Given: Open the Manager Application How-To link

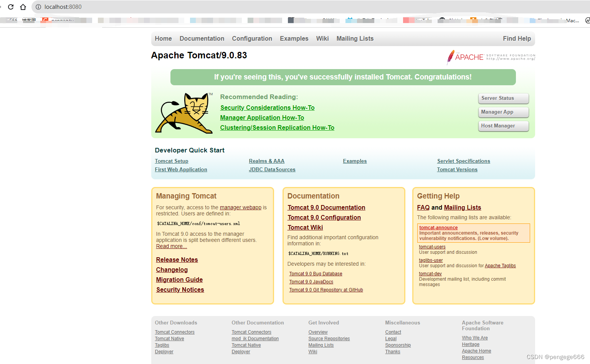Looking at the screenshot, I should pyautogui.click(x=262, y=118).
